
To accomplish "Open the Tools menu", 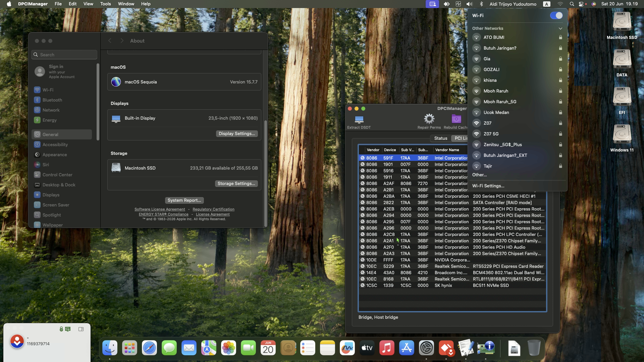I will pyautogui.click(x=105, y=4).
